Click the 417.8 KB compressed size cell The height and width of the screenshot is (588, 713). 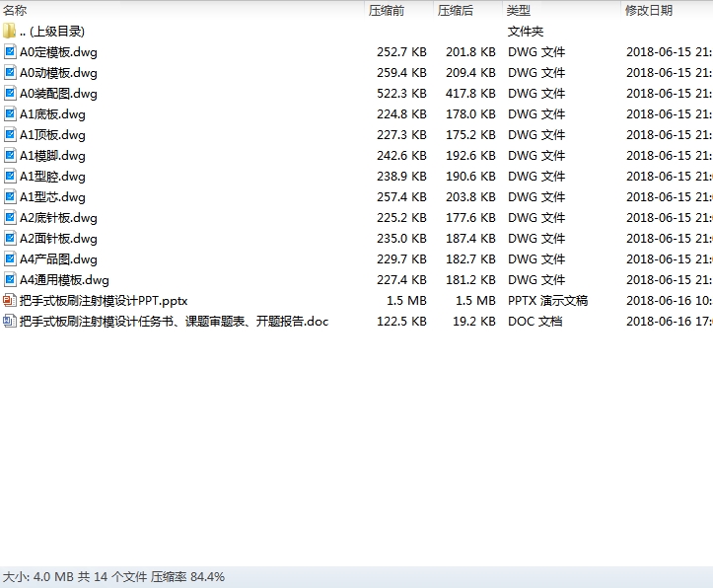click(470, 93)
